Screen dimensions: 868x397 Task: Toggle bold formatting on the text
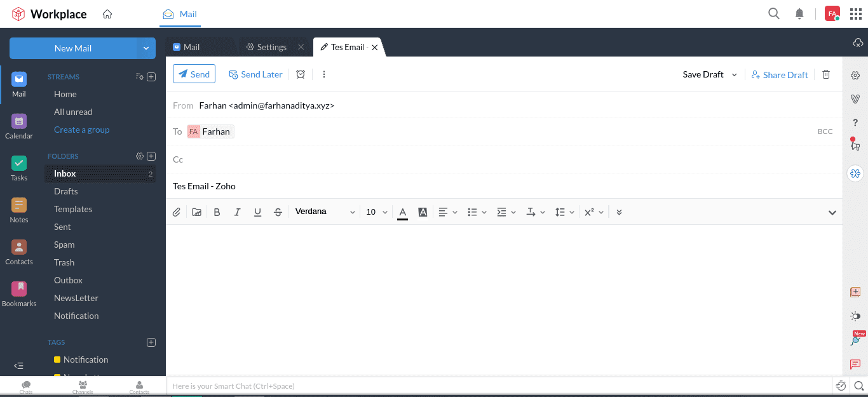217,212
